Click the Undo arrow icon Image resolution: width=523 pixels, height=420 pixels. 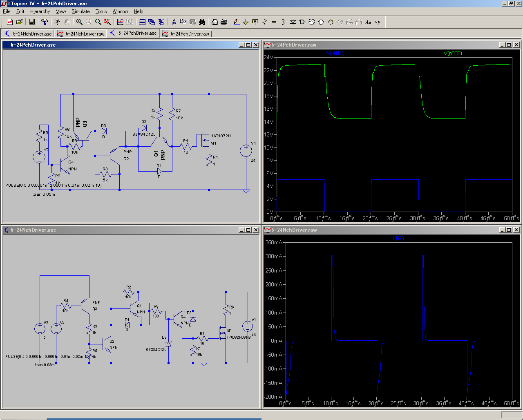tap(331, 22)
